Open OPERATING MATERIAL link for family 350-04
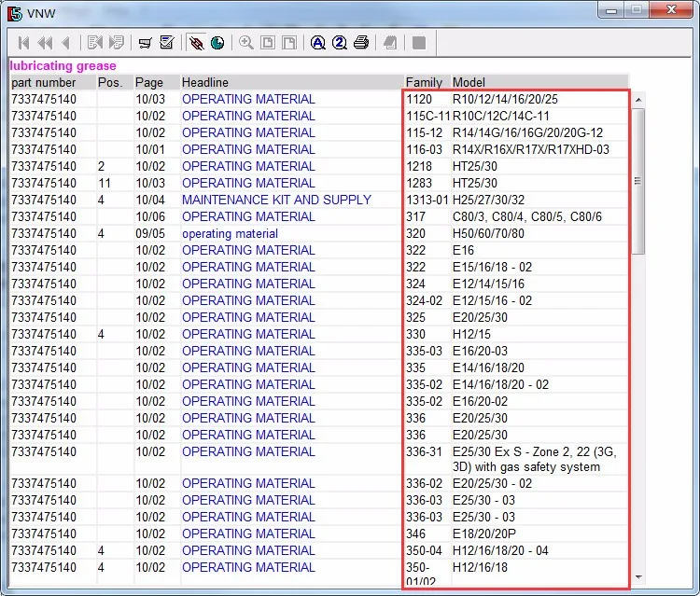 [248, 550]
